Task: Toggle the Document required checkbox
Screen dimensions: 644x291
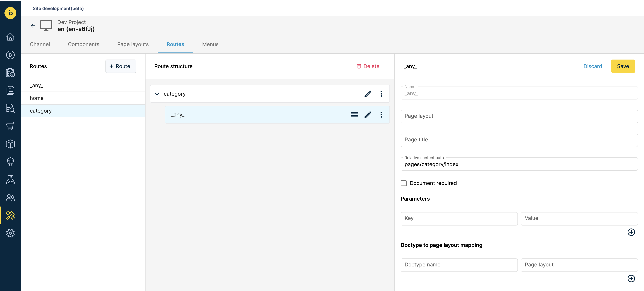Action: click(x=403, y=183)
